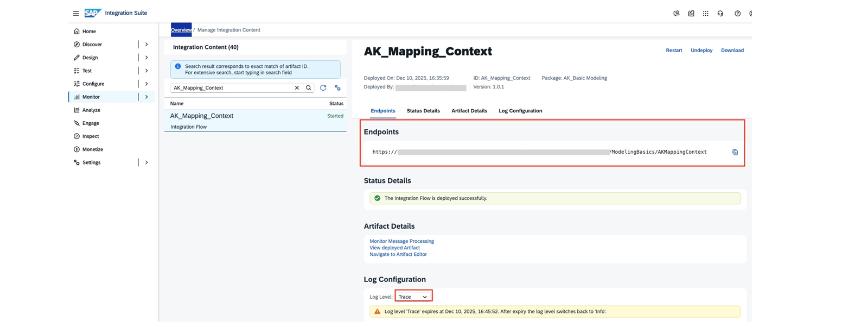Open the app grid launcher
The image size is (868, 327).
(706, 14)
